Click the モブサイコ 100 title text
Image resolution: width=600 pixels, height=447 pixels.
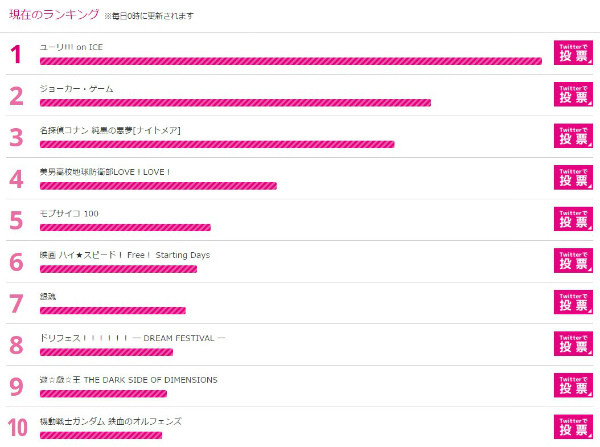click(x=69, y=214)
